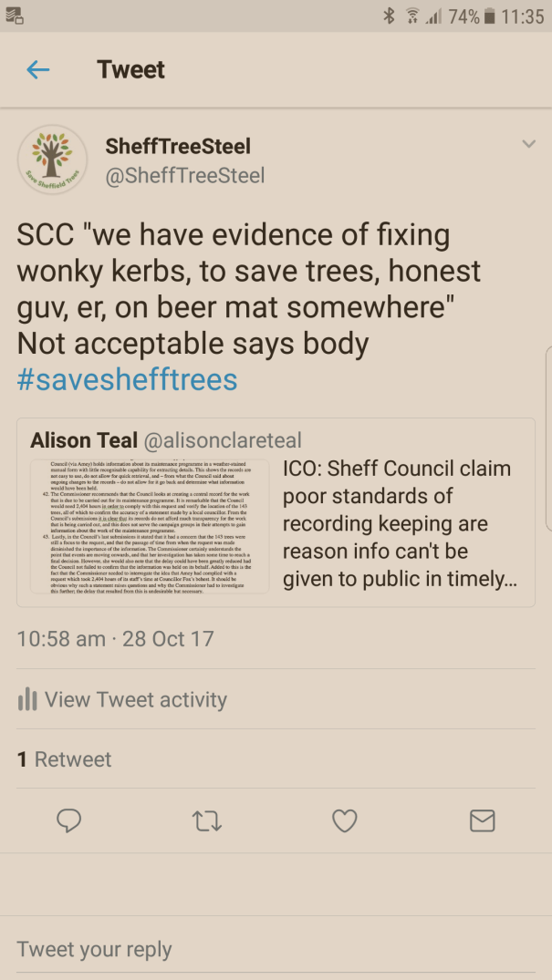Retweet using the retweet arrows icon
The image size is (552, 980).
click(x=206, y=821)
